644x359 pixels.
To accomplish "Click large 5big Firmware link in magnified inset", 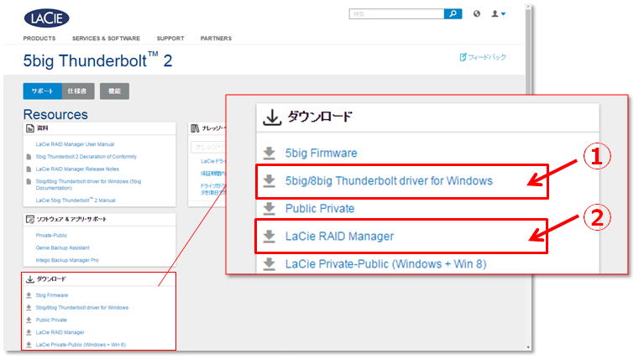I will point(322,153).
